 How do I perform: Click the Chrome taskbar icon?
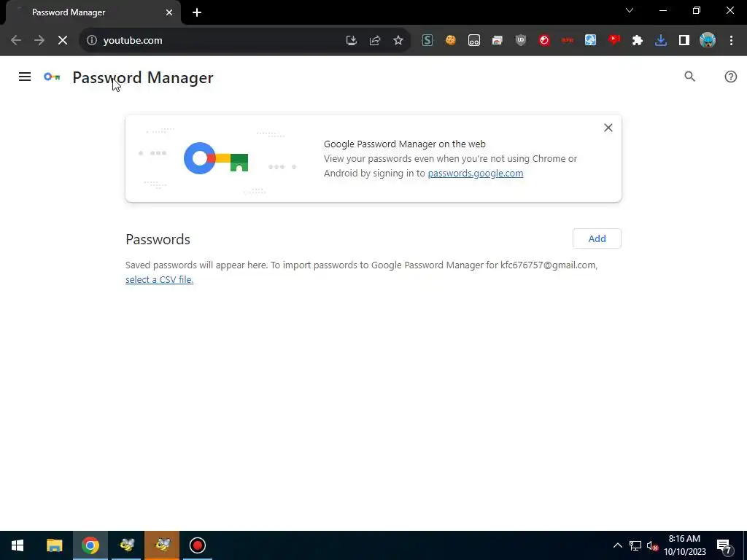tap(90, 545)
